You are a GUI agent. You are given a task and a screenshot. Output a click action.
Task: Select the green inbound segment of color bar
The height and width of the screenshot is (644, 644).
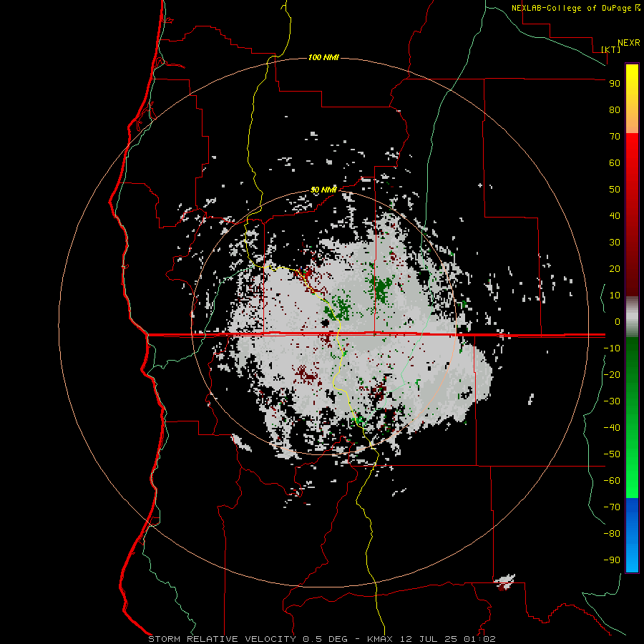pyautogui.click(x=632, y=417)
